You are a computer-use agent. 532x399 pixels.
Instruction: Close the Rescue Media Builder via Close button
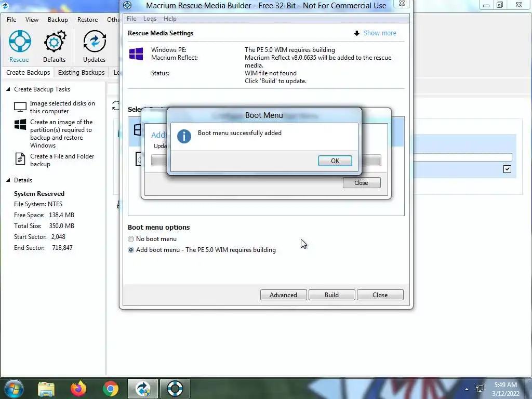(380, 295)
